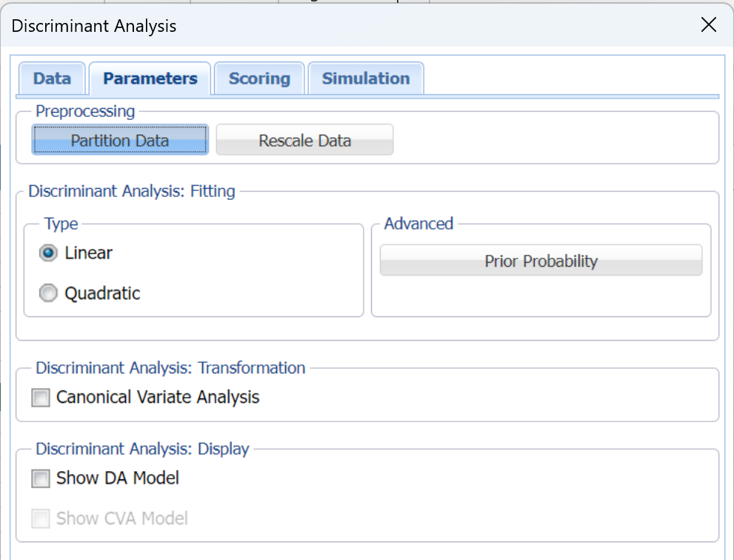Viewport: 734px width, 560px height.
Task: Open the Prior Probability settings
Action: click(541, 261)
